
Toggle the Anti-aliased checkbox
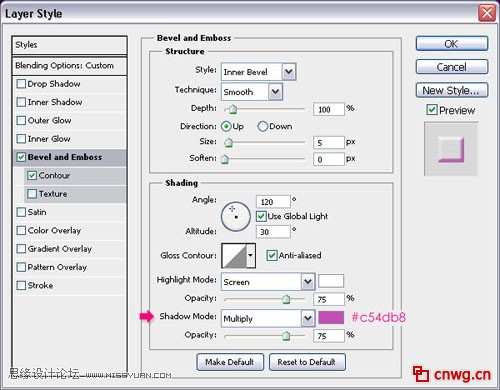click(x=272, y=256)
